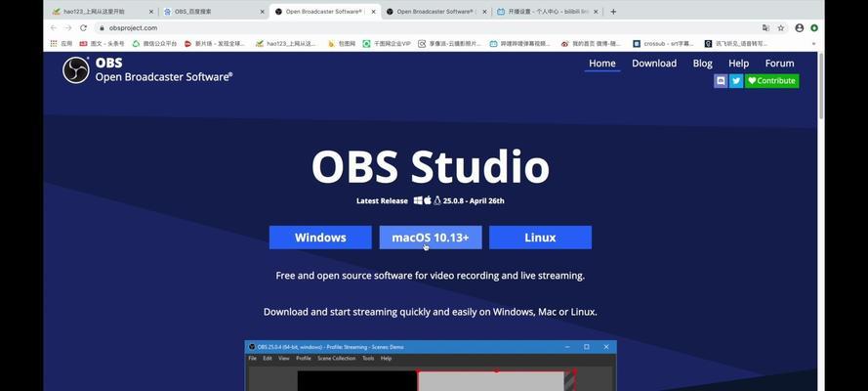Expand the bookmarks overflow chevron
Image resolution: width=868 pixels, height=391 pixels.
(813, 43)
